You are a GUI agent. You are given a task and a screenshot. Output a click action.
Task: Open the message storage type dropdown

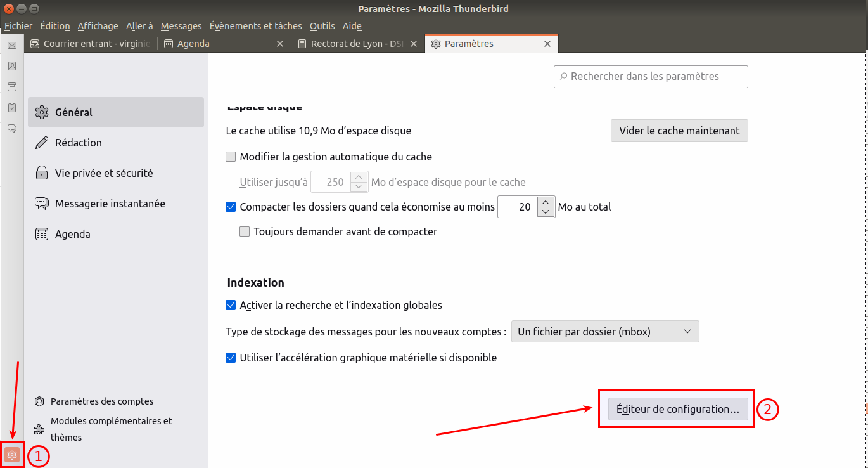pyautogui.click(x=604, y=332)
